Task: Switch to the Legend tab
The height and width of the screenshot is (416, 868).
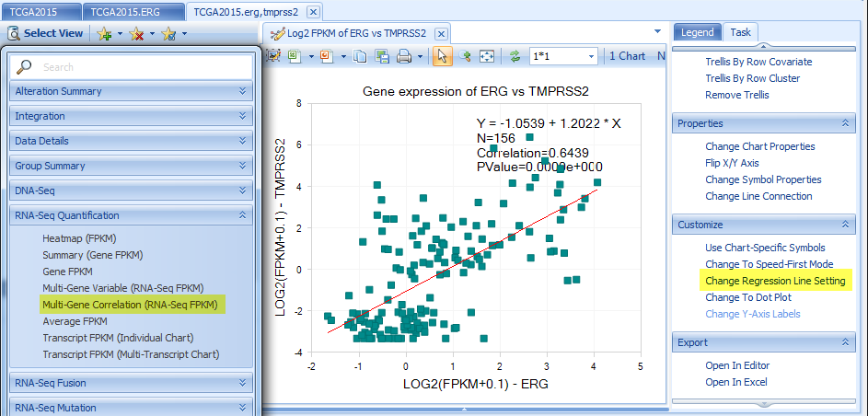Action: pos(697,32)
